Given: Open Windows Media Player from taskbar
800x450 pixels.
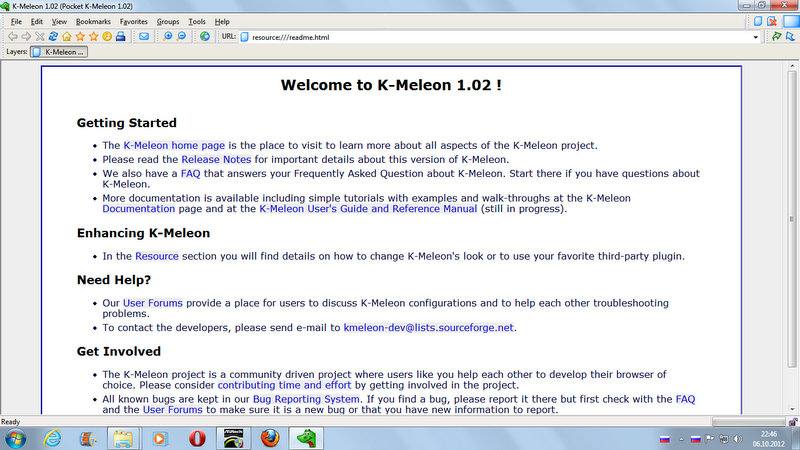Looking at the screenshot, I should pyautogui.click(x=160, y=439).
